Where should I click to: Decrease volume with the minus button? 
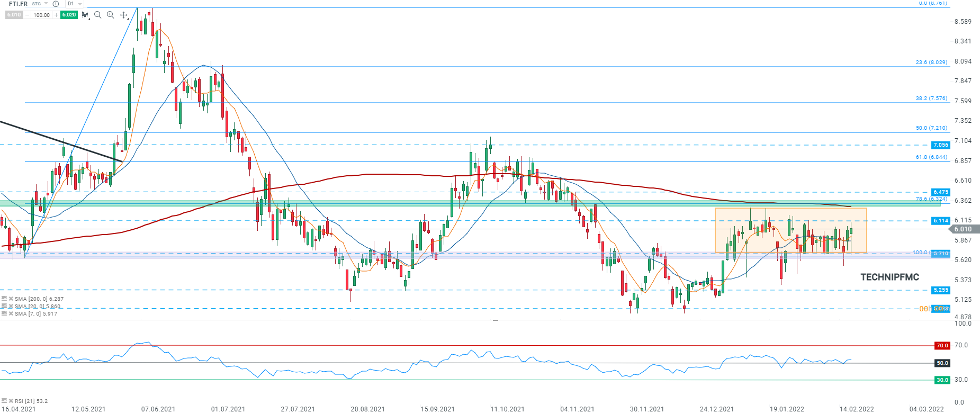28,15
